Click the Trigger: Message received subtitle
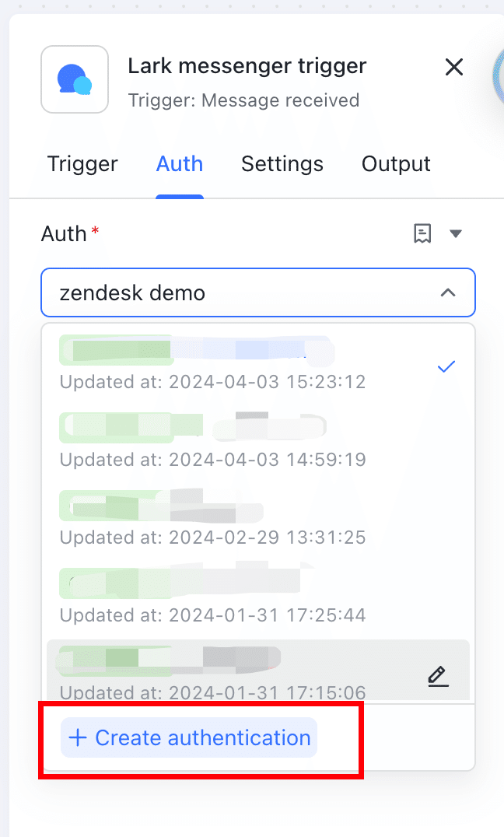Viewport: 504px width, 837px height. coord(243,100)
